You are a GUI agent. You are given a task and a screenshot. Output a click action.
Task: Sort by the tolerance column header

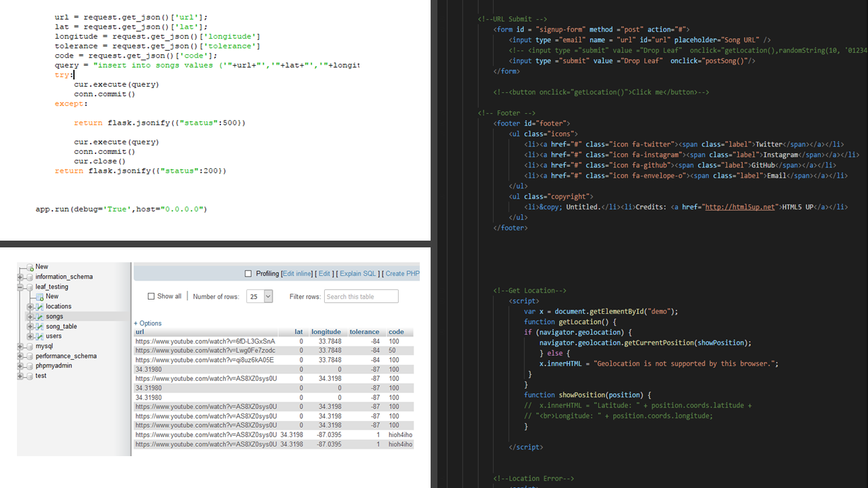coord(364,332)
